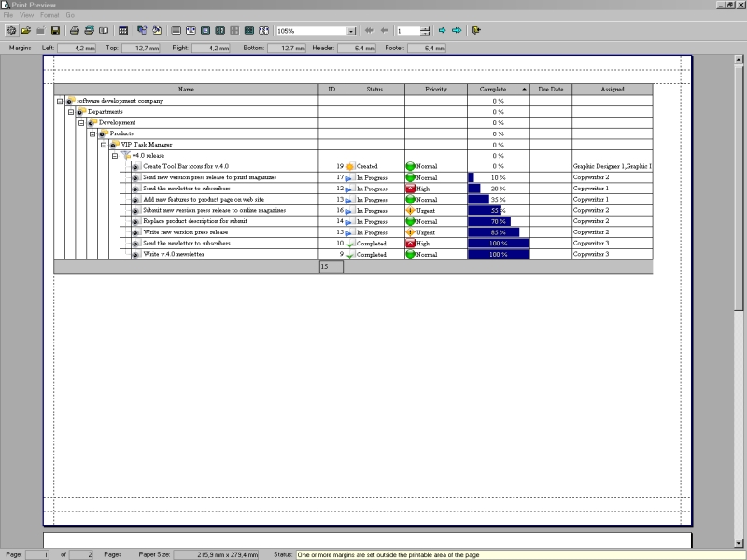Click the Right margin field

pyautogui.click(x=211, y=49)
